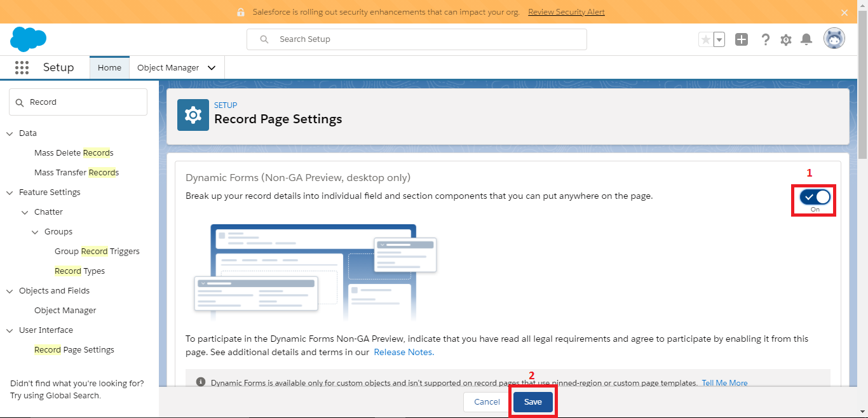868x418 pixels.
Task: Click the Salesforce cloud logo
Action: coord(28,39)
